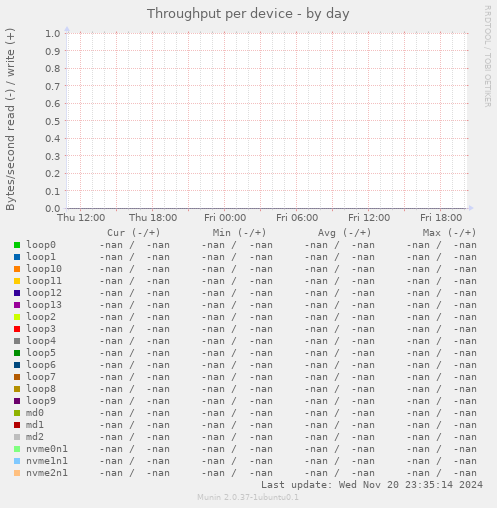This screenshot has height=508, width=497.
Task: Click the Munin 2.0.37-1ubuntu0.1 version footer
Action: [248, 497]
